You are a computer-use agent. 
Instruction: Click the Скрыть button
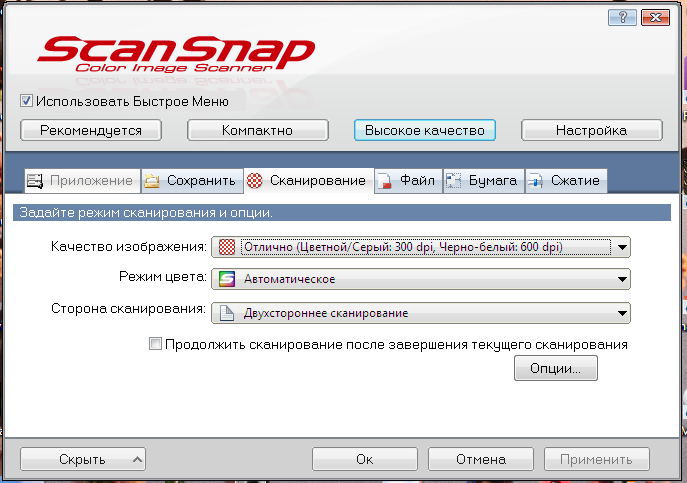(83, 459)
